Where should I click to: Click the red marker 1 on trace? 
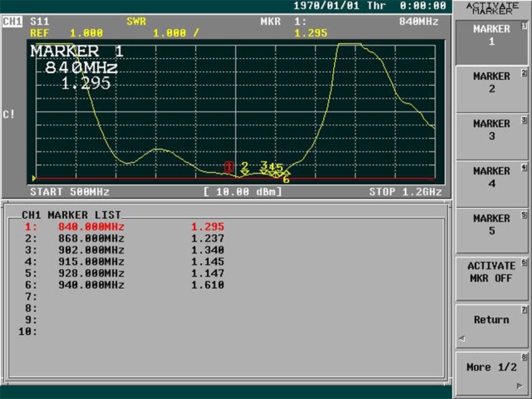(229, 167)
